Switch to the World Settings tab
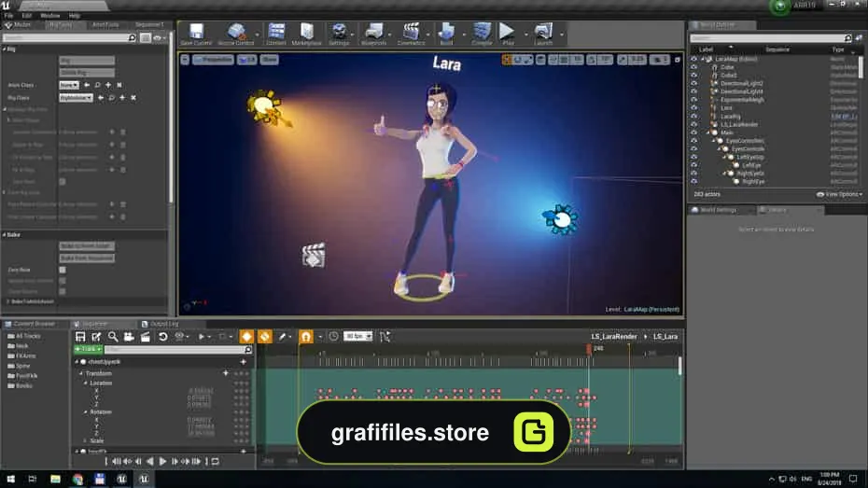The width and height of the screenshot is (868, 488). point(718,210)
